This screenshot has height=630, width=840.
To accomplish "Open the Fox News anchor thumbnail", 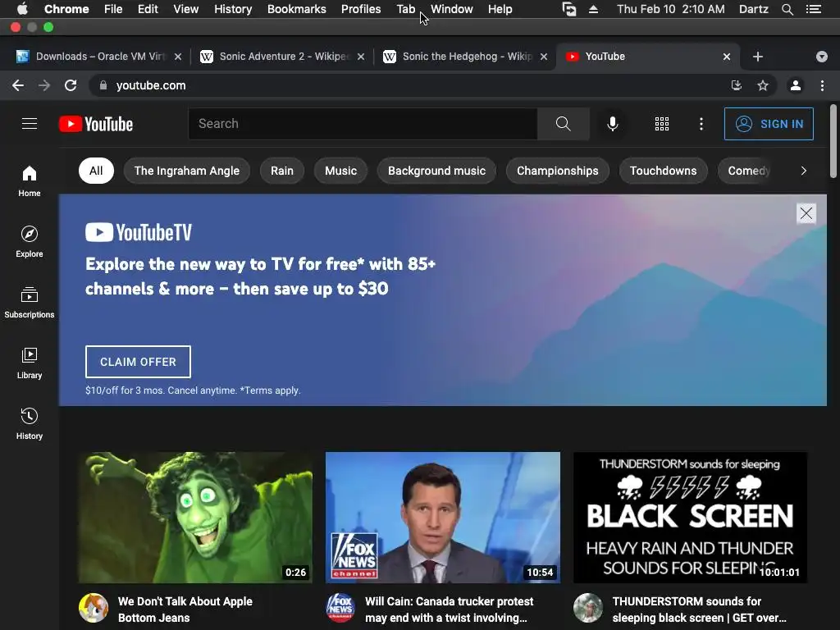I will click(443, 518).
